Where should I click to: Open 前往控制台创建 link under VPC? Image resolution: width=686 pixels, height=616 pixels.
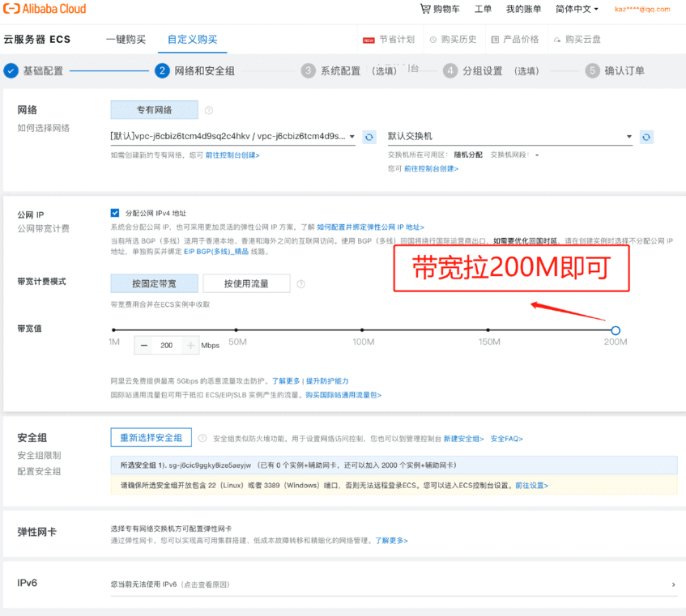click(x=232, y=155)
